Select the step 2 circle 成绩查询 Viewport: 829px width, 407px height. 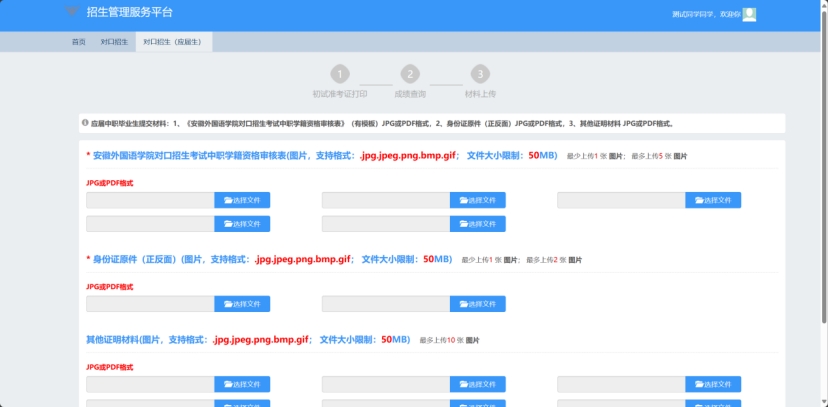point(409,75)
